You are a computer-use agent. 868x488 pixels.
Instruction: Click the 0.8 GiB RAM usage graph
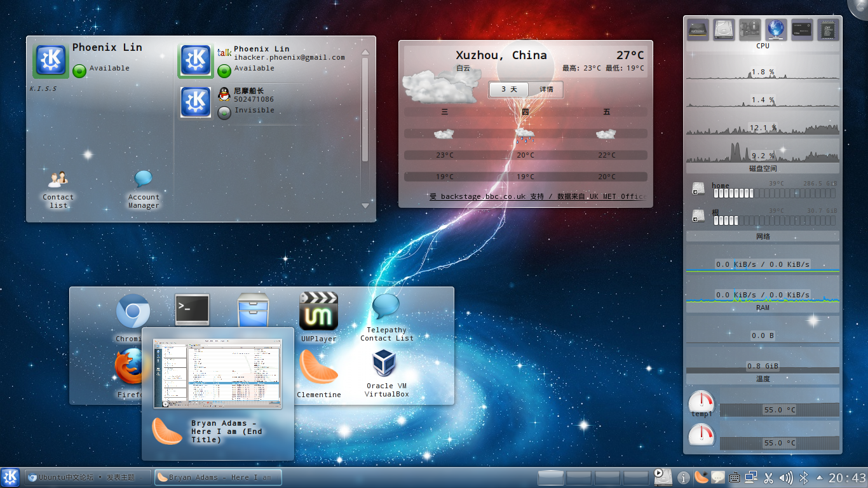coord(763,362)
